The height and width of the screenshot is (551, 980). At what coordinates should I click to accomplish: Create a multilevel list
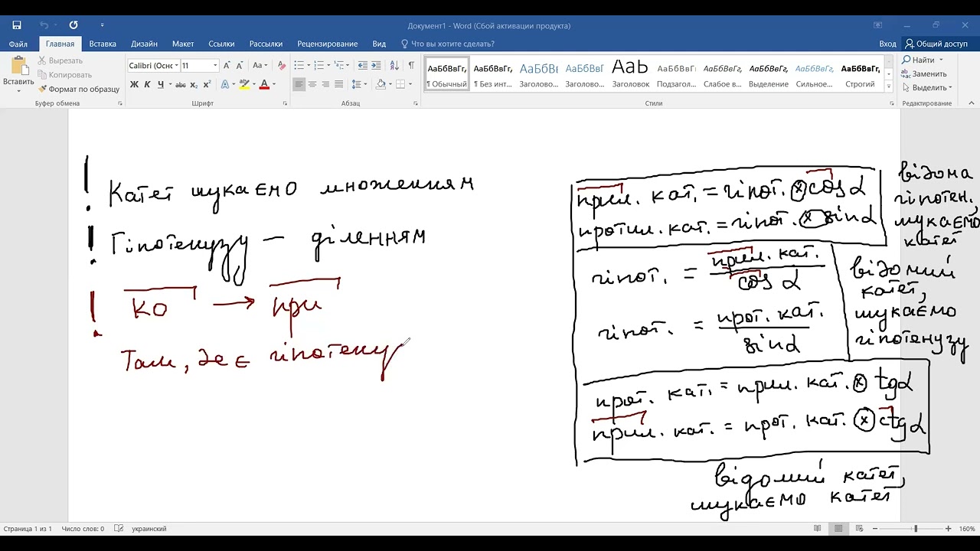pos(340,66)
